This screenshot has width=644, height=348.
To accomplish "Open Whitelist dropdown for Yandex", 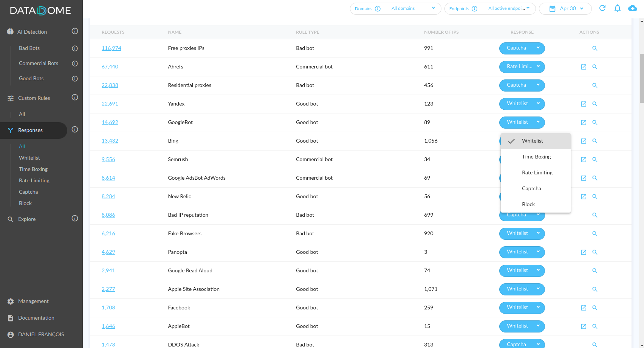I will point(522,104).
